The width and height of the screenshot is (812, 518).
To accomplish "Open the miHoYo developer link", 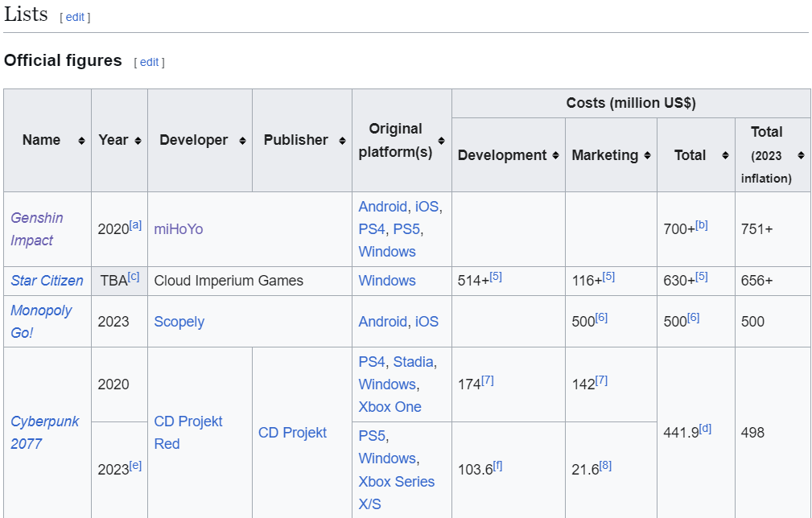I will click(178, 228).
